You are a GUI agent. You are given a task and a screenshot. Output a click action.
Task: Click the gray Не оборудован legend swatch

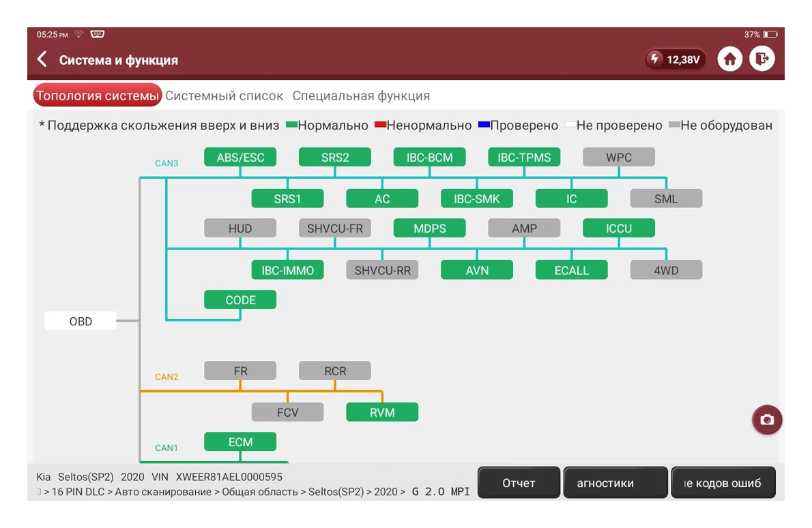[x=674, y=124]
